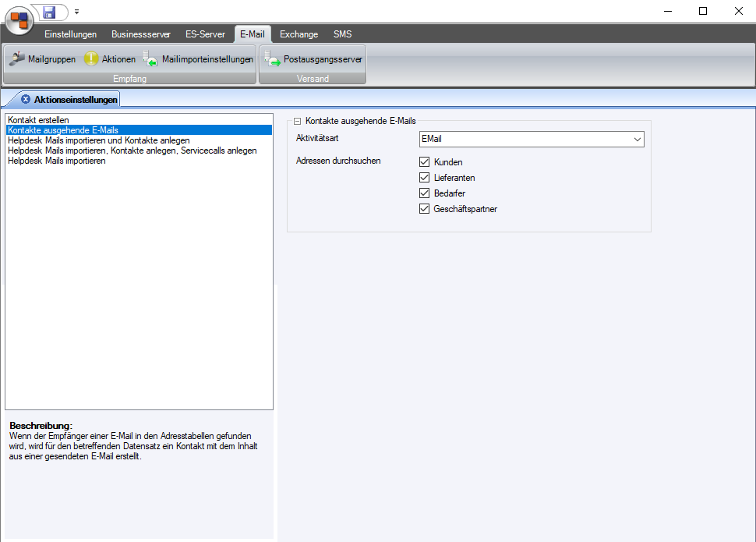Image resolution: width=756 pixels, height=542 pixels.
Task: Disable the Bedarfer checkbox
Action: [x=425, y=193]
